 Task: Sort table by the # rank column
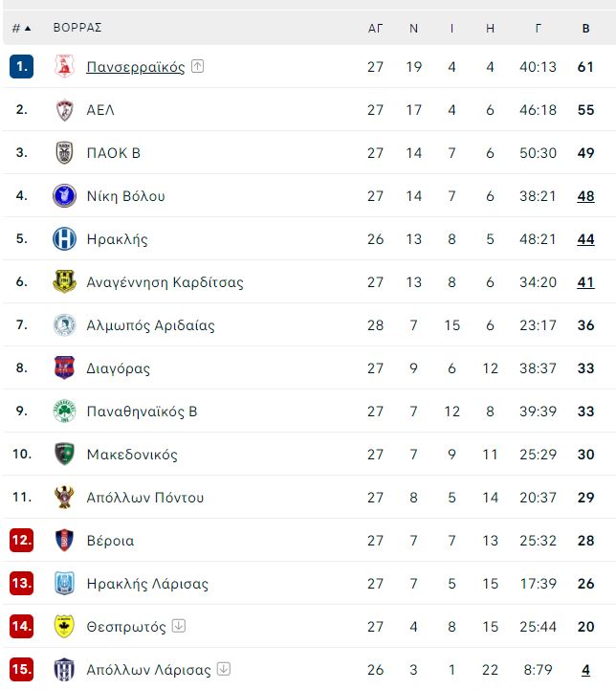pyautogui.click(x=22, y=28)
